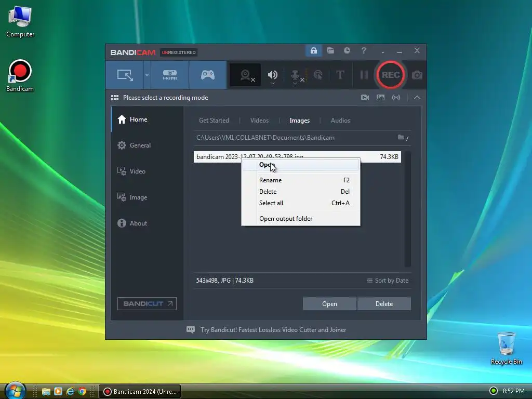Click the 543x498, JPG file info text
Image resolution: width=532 pixels, height=399 pixels.
(224, 281)
